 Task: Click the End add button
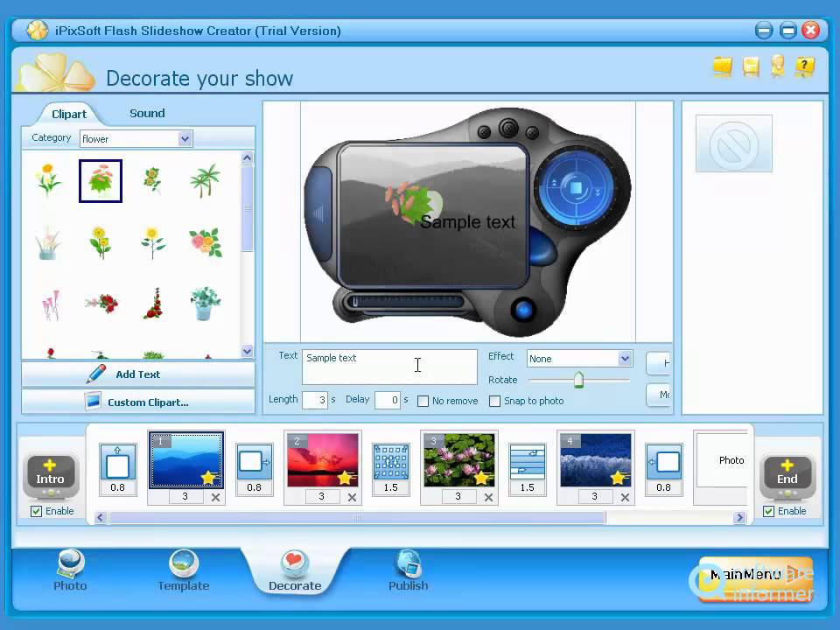click(787, 475)
